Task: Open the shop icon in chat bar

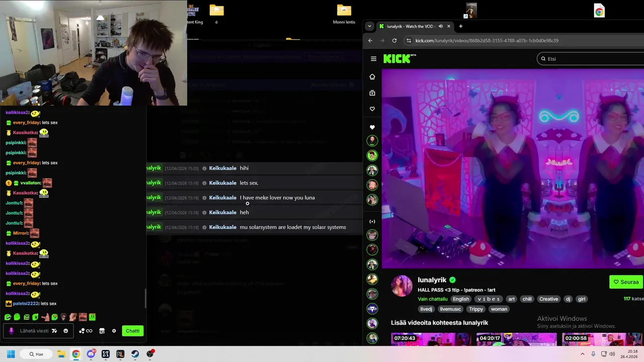Action: click(x=102, y=331)
